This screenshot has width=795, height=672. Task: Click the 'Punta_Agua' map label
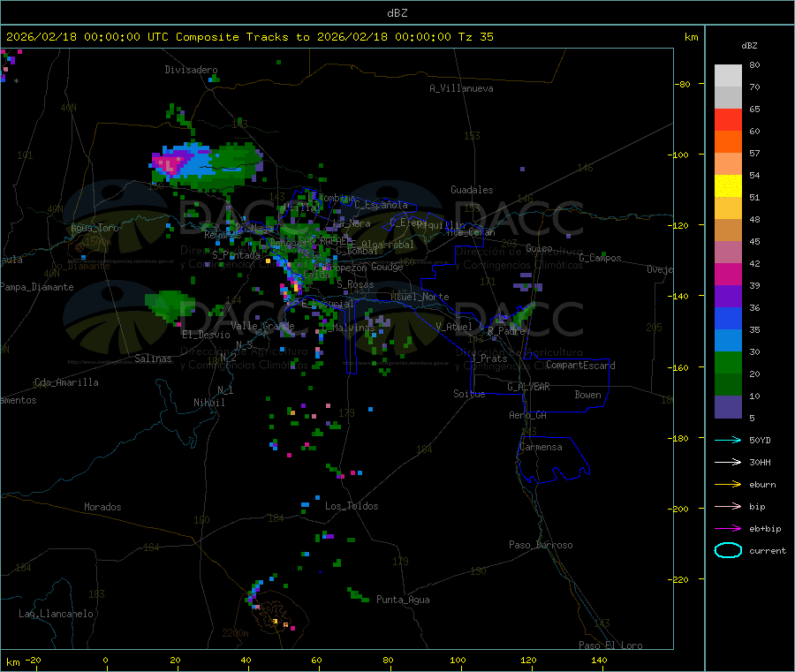coord(403,600)
